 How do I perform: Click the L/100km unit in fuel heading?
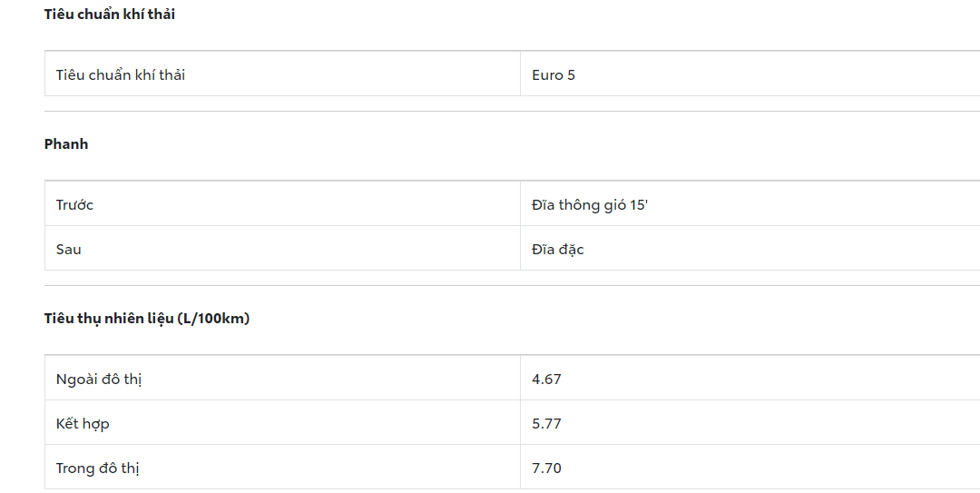tap(213, 319)
